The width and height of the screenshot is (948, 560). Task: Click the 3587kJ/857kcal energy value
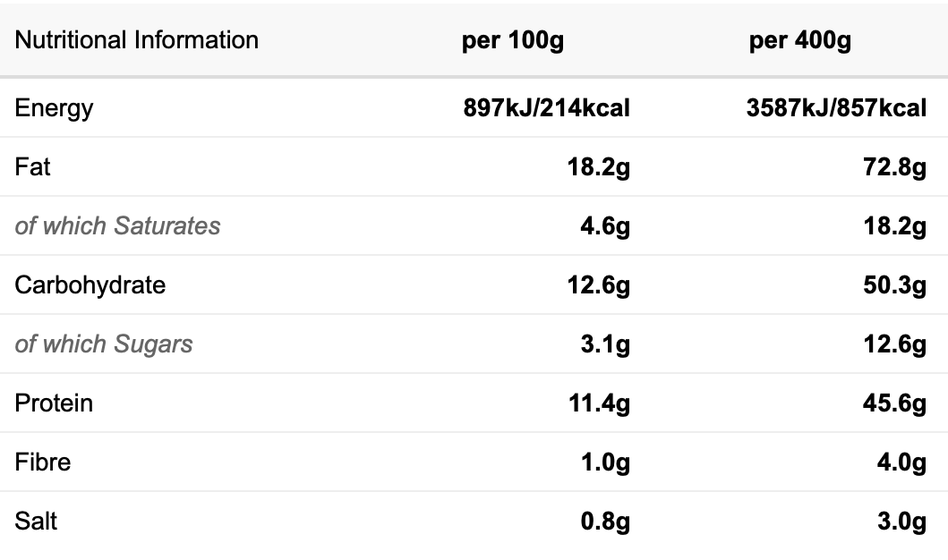[x=836, y=108]
